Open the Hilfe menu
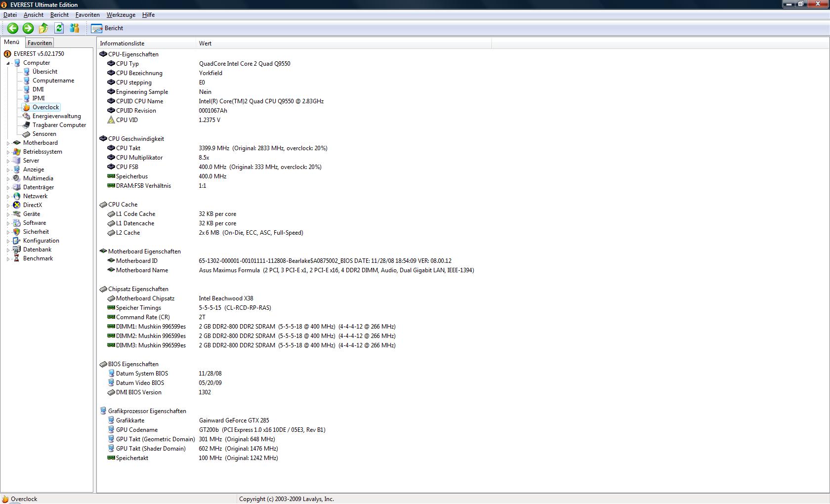830x504 pixels. tap(148, 15)
